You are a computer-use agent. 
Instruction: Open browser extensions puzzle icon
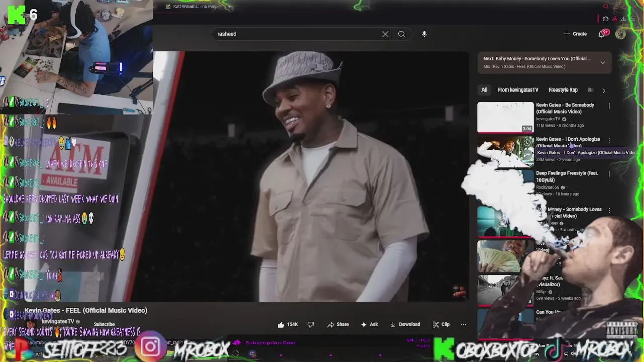click(606, 19)
